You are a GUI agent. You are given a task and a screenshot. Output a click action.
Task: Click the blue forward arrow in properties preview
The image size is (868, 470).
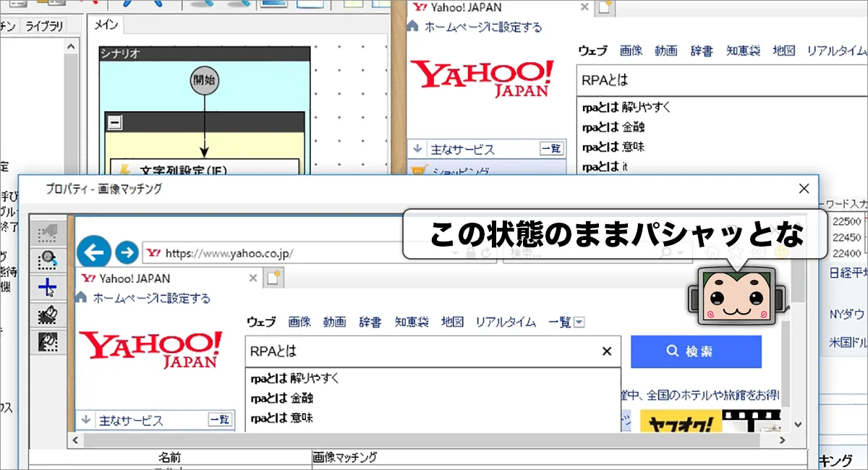coord(127,252)
